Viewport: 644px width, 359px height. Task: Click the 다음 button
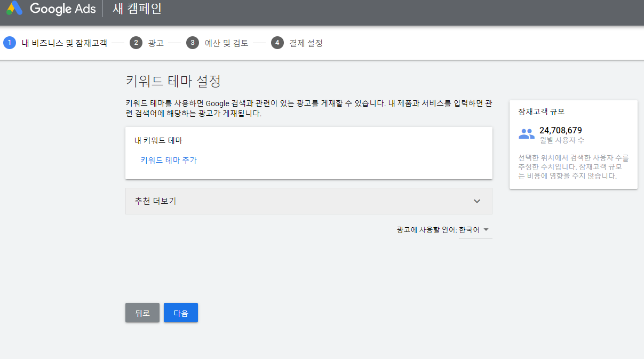point(181,313)
